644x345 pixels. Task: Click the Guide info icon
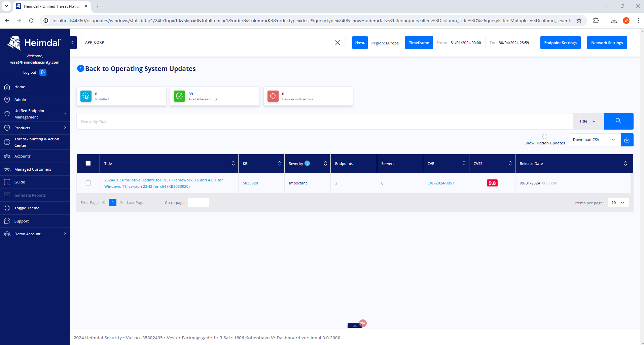click(x=7, y=182)
